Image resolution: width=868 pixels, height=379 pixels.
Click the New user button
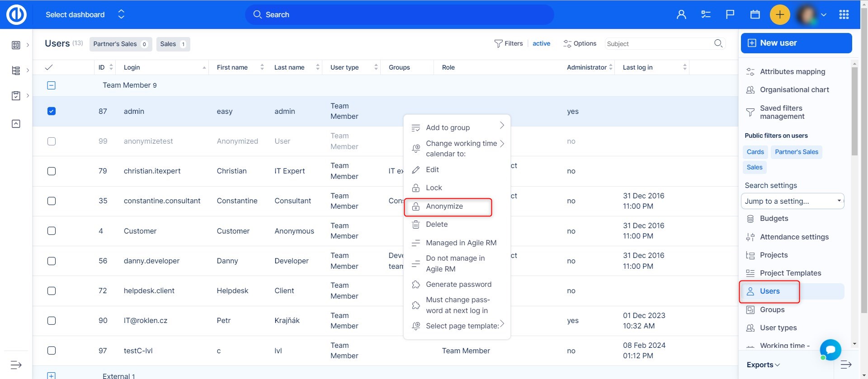796,43
